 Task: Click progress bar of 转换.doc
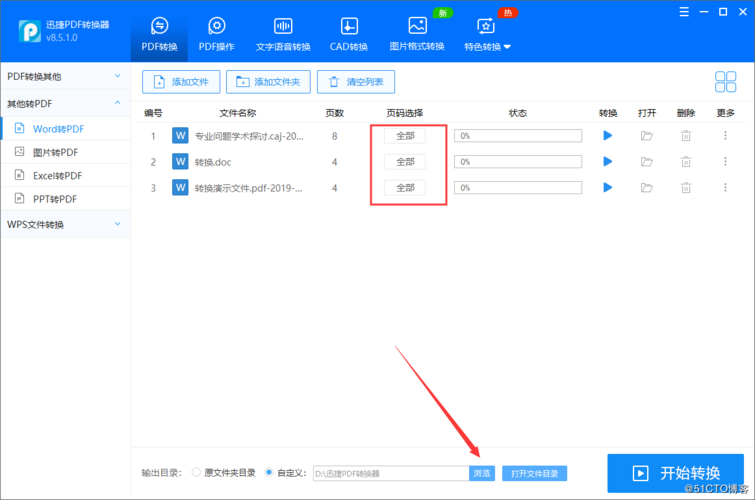[518, 162]
